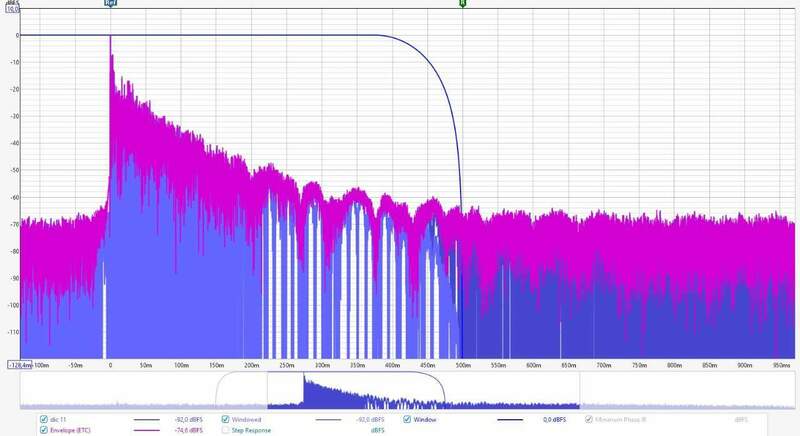Toggle the Window trace checkbox
This screenshot has width=800, height=436.
(408, 419)
